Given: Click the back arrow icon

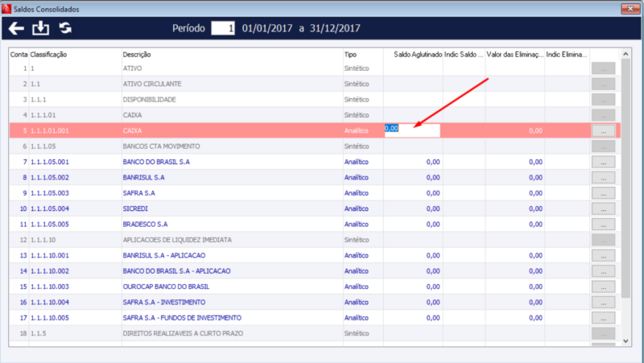Looking at the screenshot, I should click(x=16, y=28).
